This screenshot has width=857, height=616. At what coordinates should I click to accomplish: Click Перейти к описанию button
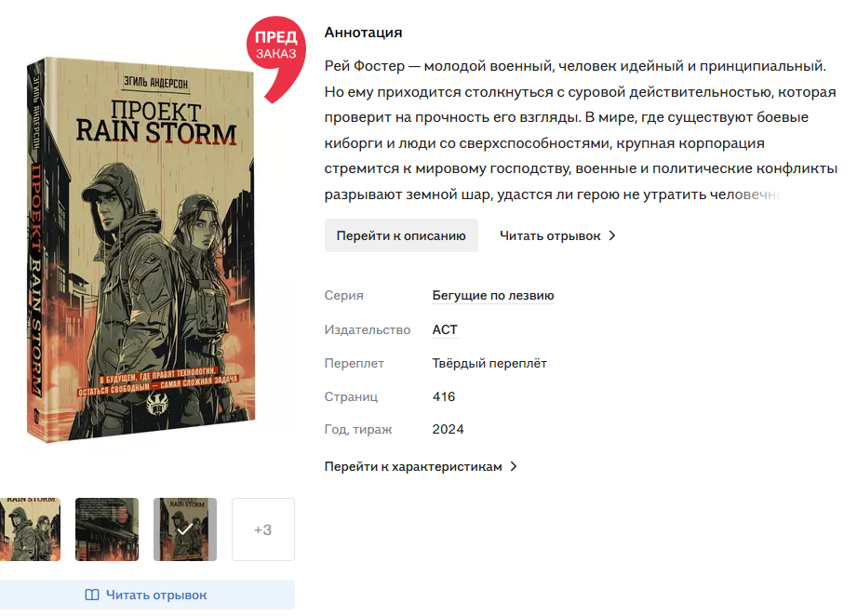401,235
